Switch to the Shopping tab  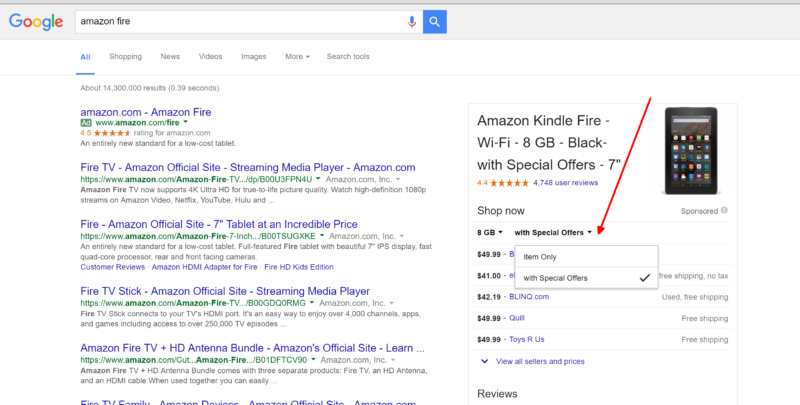pyautogui.click(x=126, y=57)
